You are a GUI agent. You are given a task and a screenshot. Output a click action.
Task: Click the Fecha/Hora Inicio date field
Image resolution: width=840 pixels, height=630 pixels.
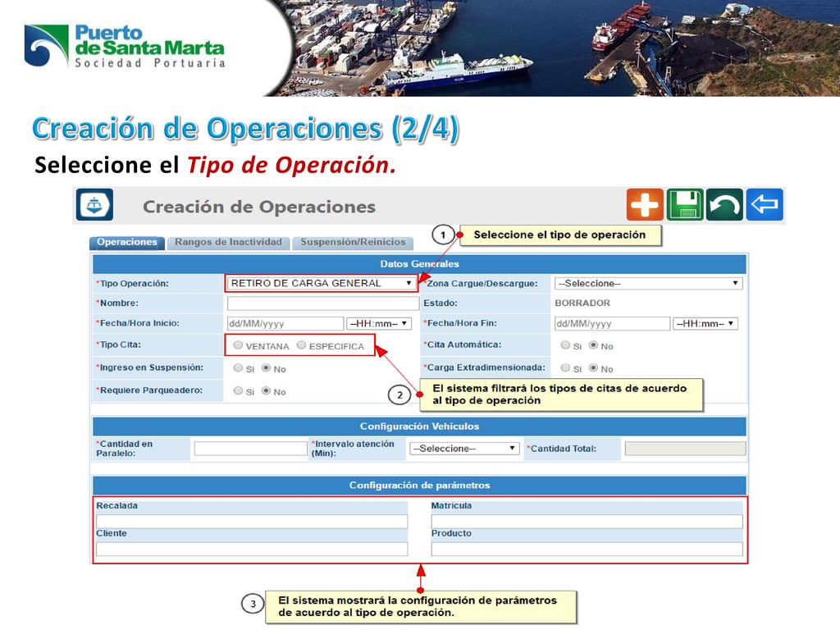coord(285,323)
